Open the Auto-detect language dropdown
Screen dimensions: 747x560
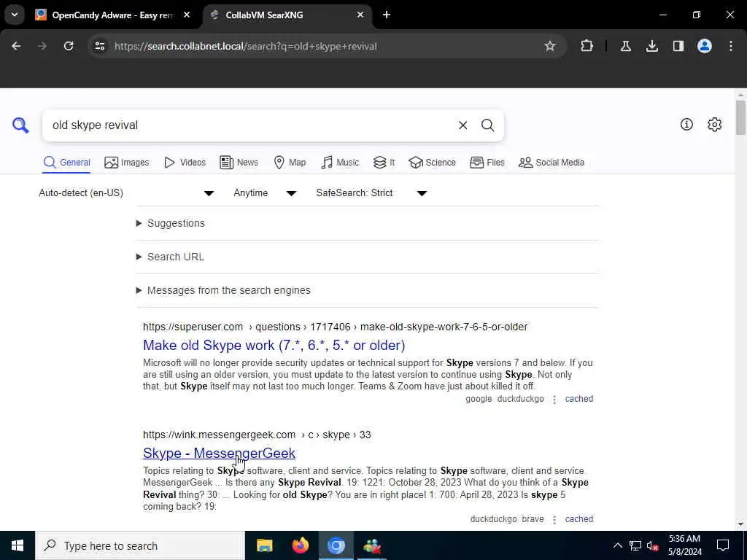pos(126,192)
